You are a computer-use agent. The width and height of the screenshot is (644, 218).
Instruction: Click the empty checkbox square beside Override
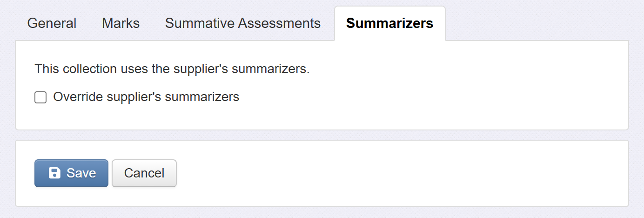point(40,97)
